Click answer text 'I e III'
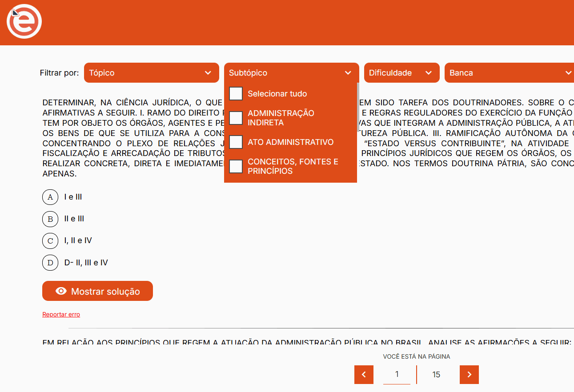Image resolution: width=574 pixels, height=392 pixels. click(x=73, y=197)
